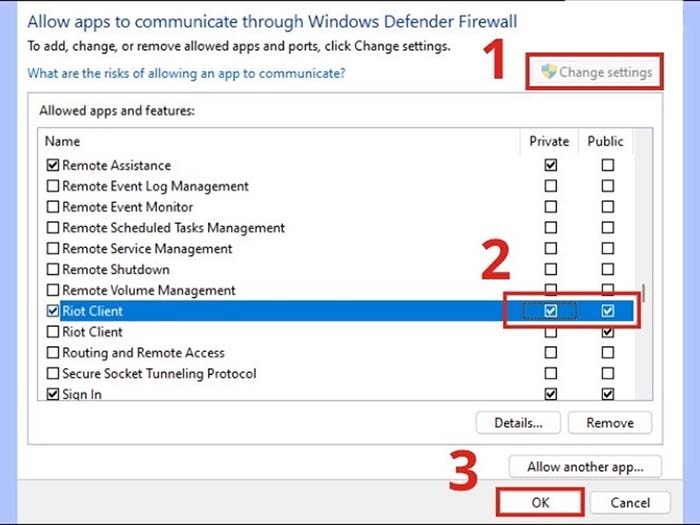Enable Private for Routing and Remote Access
This screenshot has width=700, height=525.
pyautogui.click(x=550, y=353)
